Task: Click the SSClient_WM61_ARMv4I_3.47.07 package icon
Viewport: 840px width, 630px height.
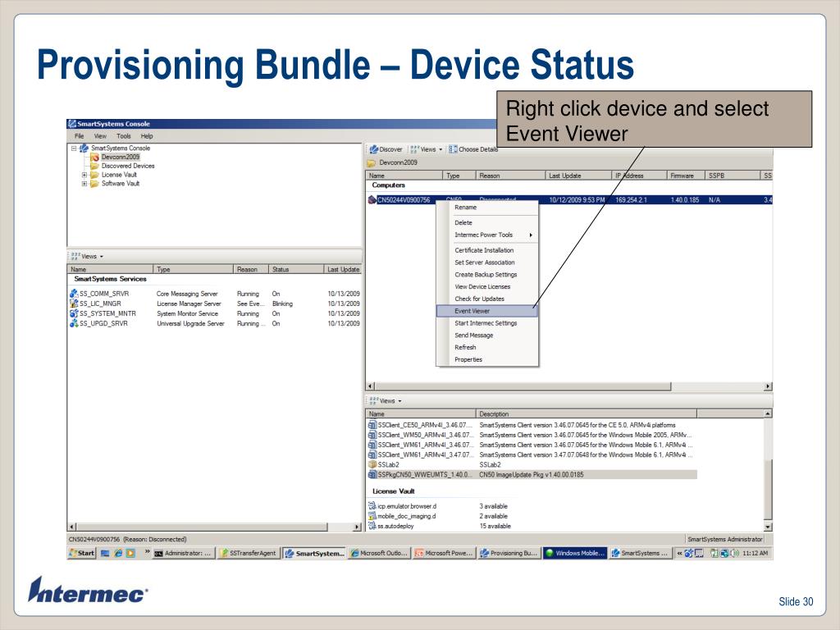Action: 372,454
